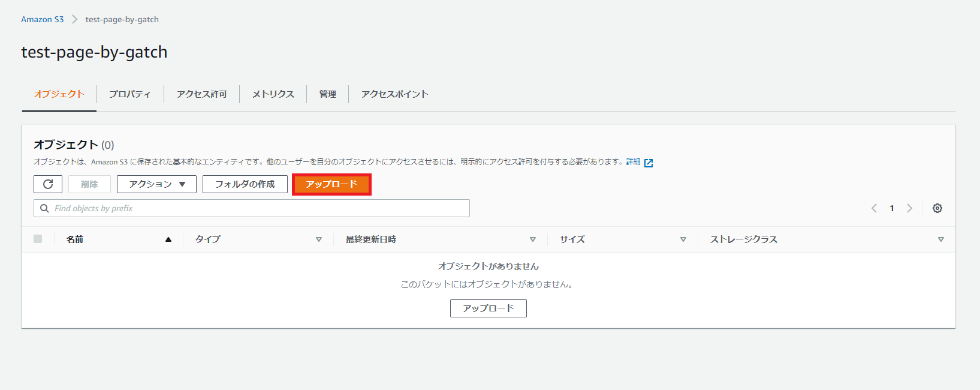This screenshot has width=980, height=390.
Task: Sort ascending by 名前 arrow
Action: click(168, 239)
